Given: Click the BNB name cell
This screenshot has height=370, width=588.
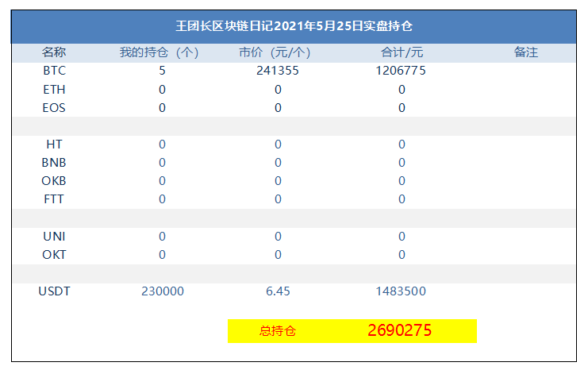Looking at the screenshot, I should pos(54,163).
